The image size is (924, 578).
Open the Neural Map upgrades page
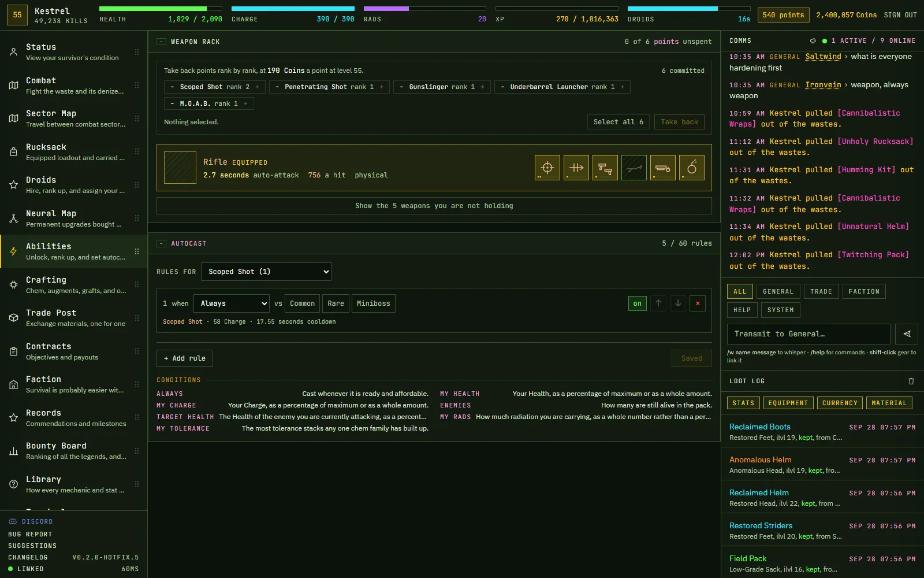click(x=73, y=218)
